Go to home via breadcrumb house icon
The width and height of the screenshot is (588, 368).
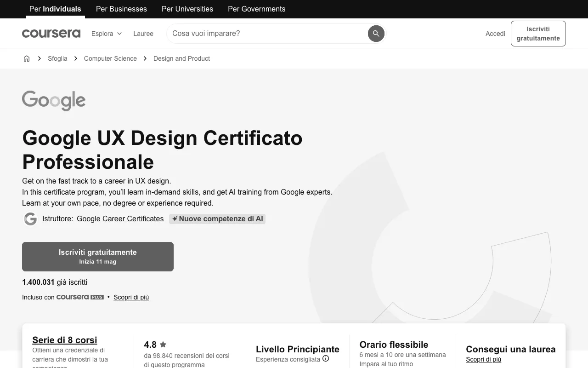tap(27, 58)
